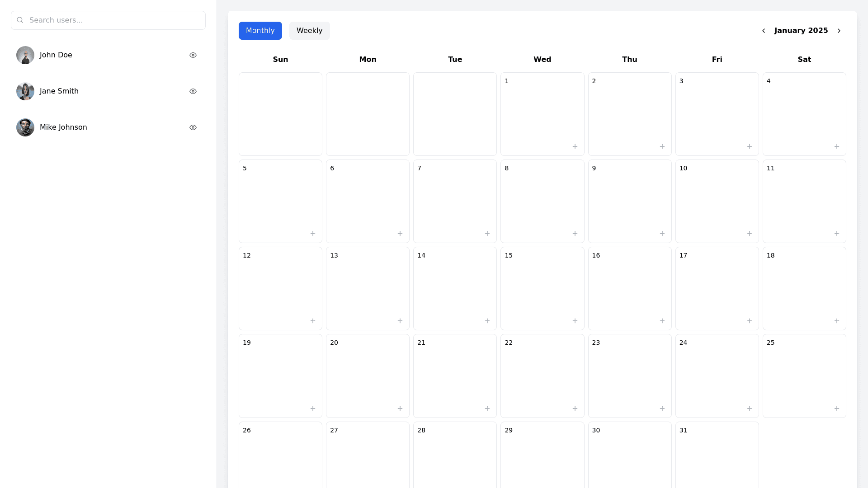This screenshot has height=488, width=868.
Task: Switch to the Weekly view tab
Action: (x=309, y=31)
